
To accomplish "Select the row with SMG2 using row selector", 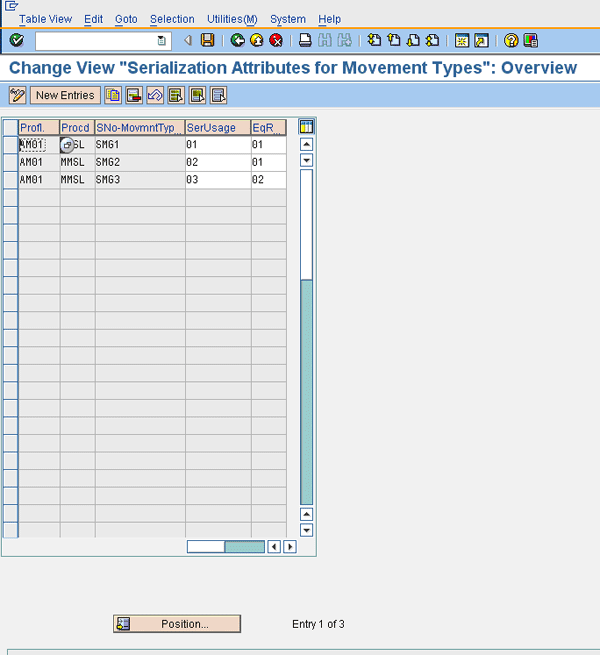I will click(10, 162).
